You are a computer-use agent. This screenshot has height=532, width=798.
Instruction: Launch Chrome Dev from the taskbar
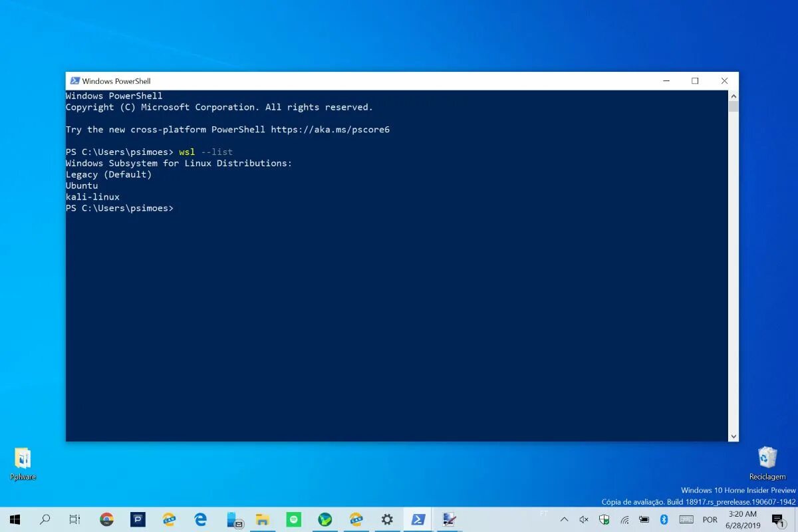coord(106,519)
